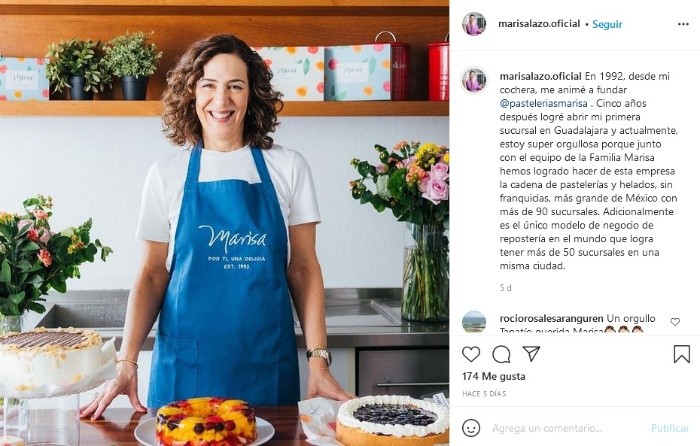This screenshot has height=446, width=700.
Task: Open marisalazo.oficial username in header
Action: click(539, 24)
